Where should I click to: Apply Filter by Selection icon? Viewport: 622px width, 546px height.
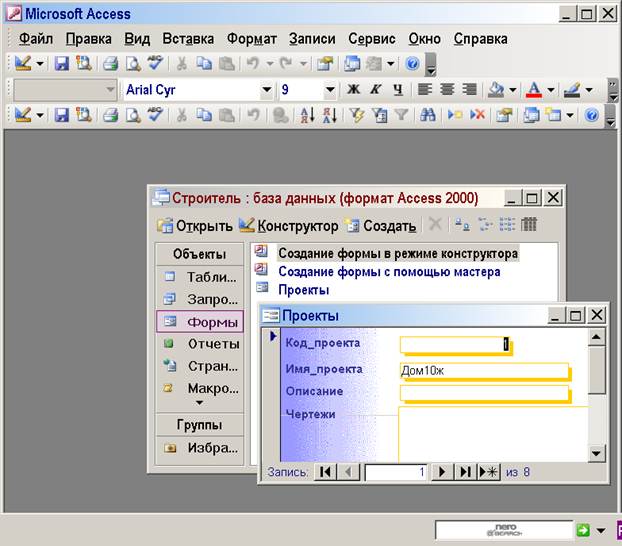point(357,115)
